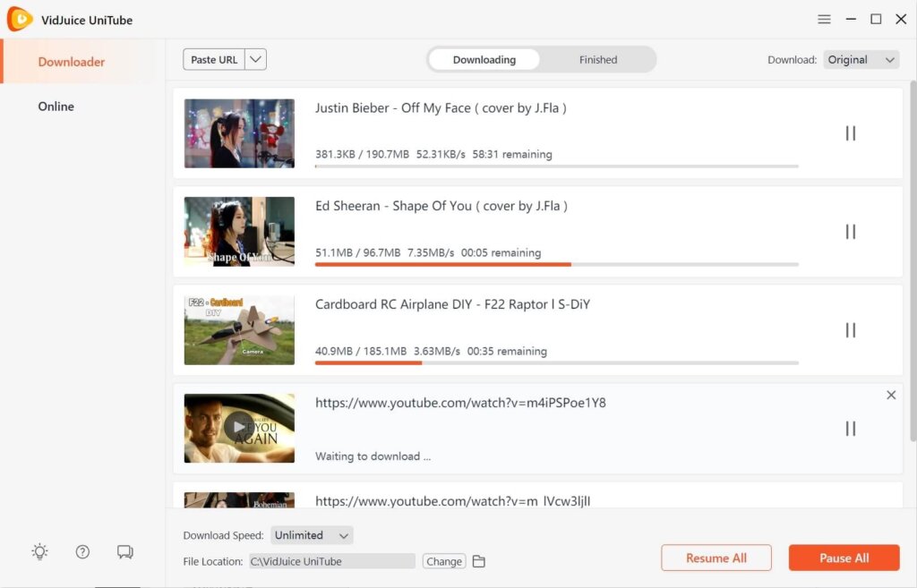Viewport: 917px width, 588px height.
Task: Click the Waiting to download status text
Action: (x=373, y=456)
